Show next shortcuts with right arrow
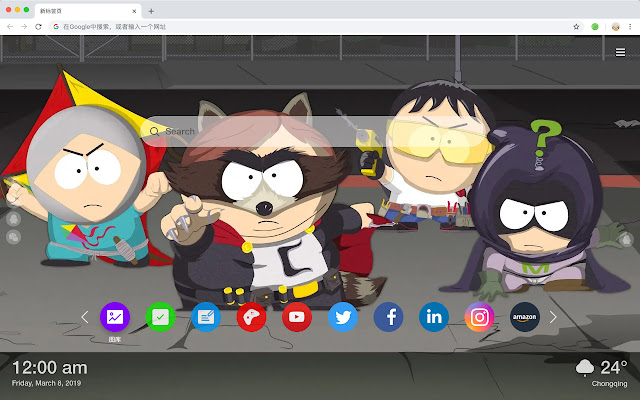 click(553, 317)
